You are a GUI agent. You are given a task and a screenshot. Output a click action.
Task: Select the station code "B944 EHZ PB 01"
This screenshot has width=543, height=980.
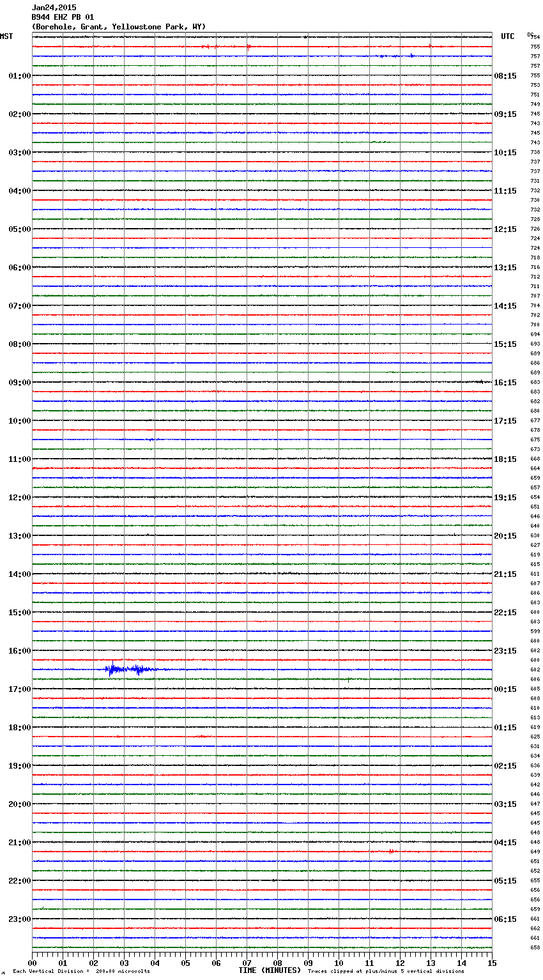pyautogui.click(x=63, y=17)
